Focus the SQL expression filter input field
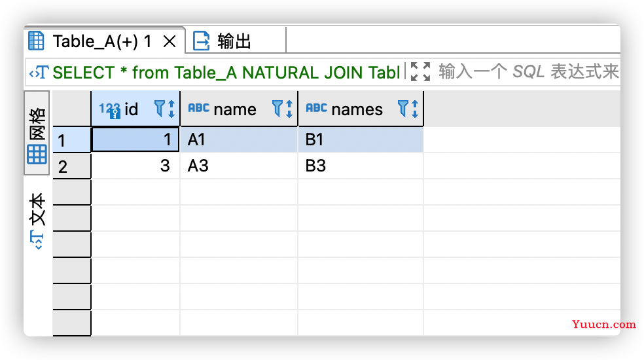 529,72
